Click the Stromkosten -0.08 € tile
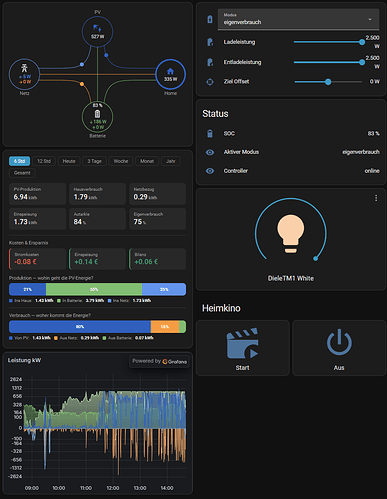Viewport: 387px width, 499px height. coord(37,259)
